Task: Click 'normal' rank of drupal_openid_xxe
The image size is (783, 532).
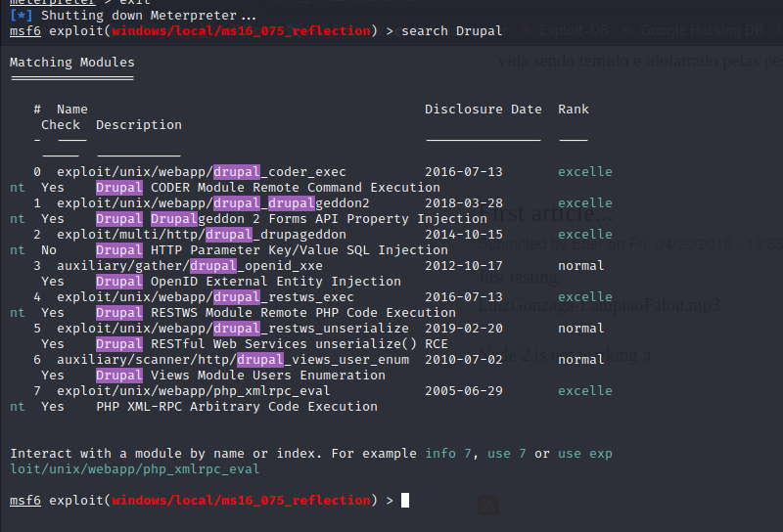Action: coord(580,266)
